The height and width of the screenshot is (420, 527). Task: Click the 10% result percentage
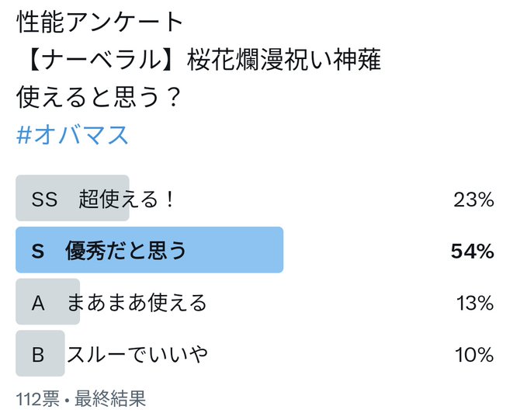(x=474, y=355)
